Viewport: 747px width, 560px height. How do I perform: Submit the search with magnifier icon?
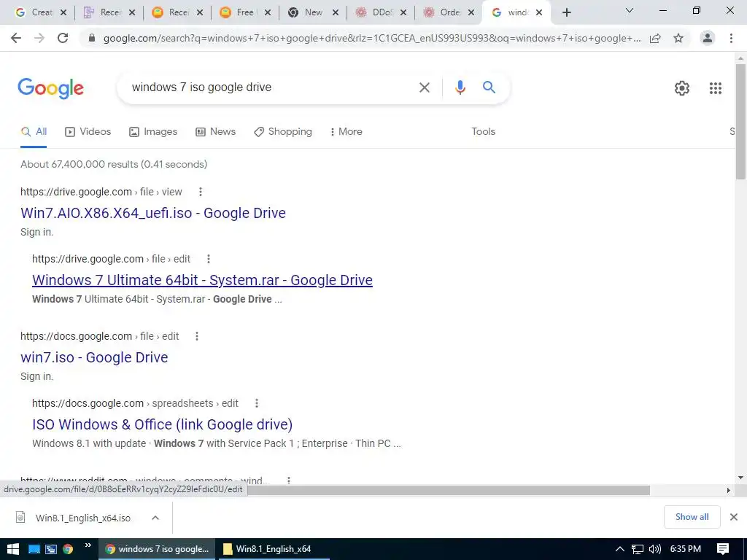tap(489, 87)
